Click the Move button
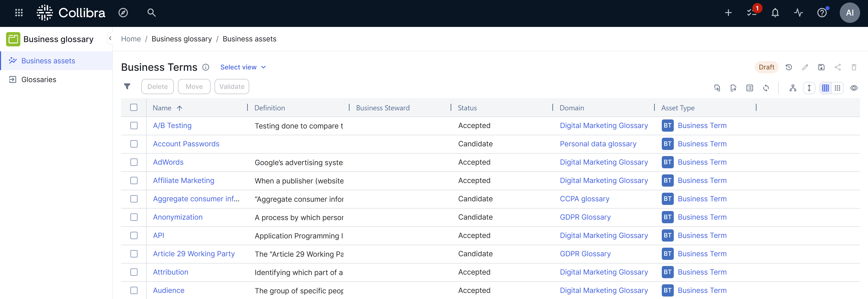This screenshot has width=868, height=299. tap(194, 87)
